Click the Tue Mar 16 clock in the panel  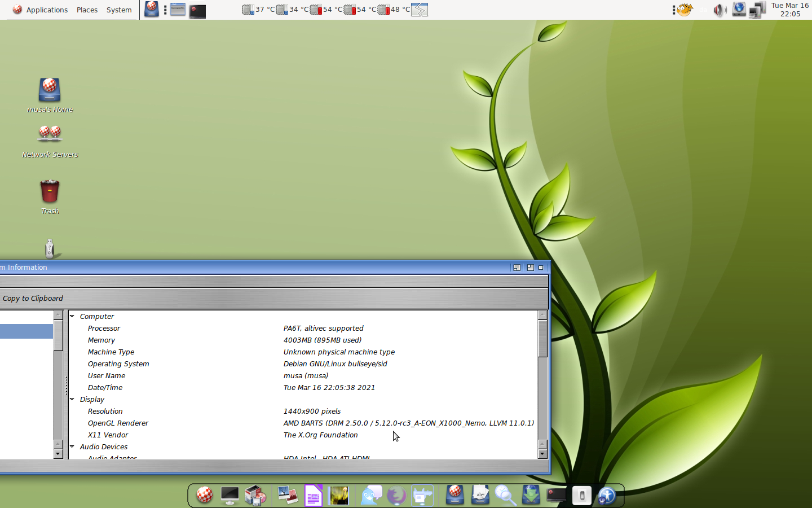(x=789, y=10)
